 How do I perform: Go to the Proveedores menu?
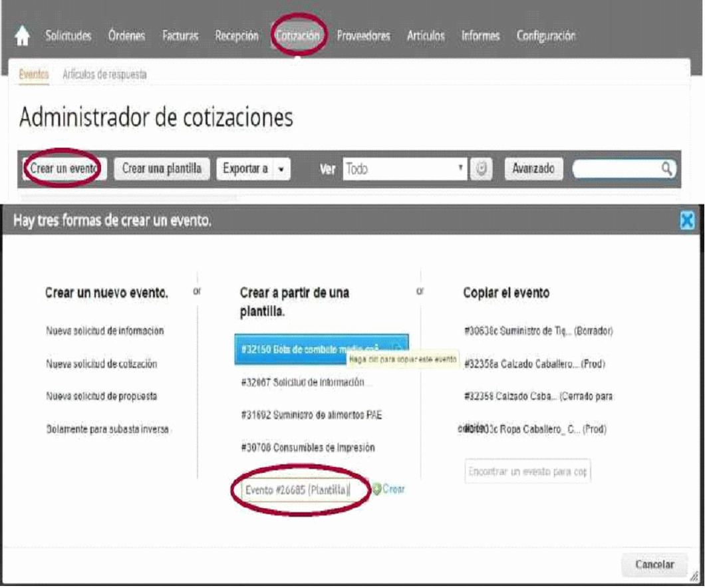pos(363,37)
